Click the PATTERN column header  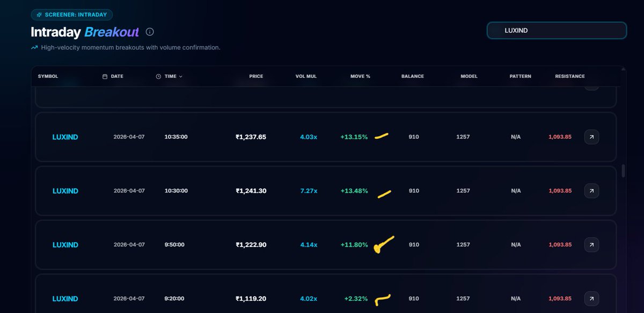click(521, 77)
